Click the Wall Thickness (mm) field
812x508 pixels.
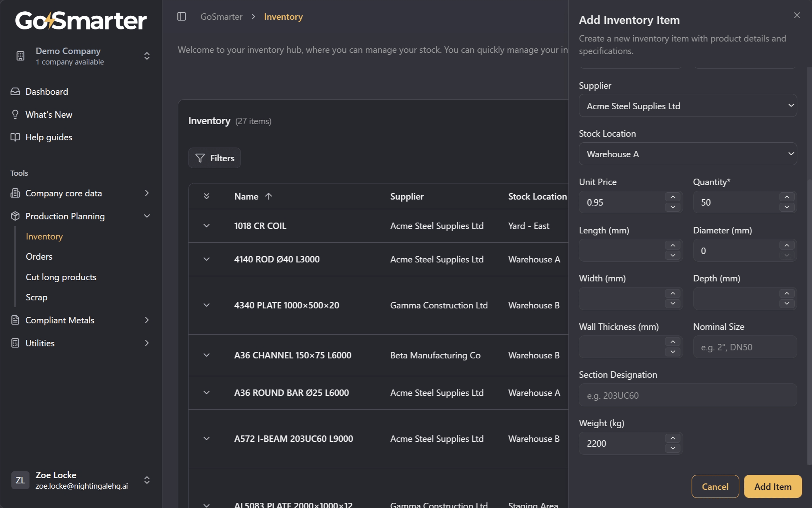tap(622, 347)
